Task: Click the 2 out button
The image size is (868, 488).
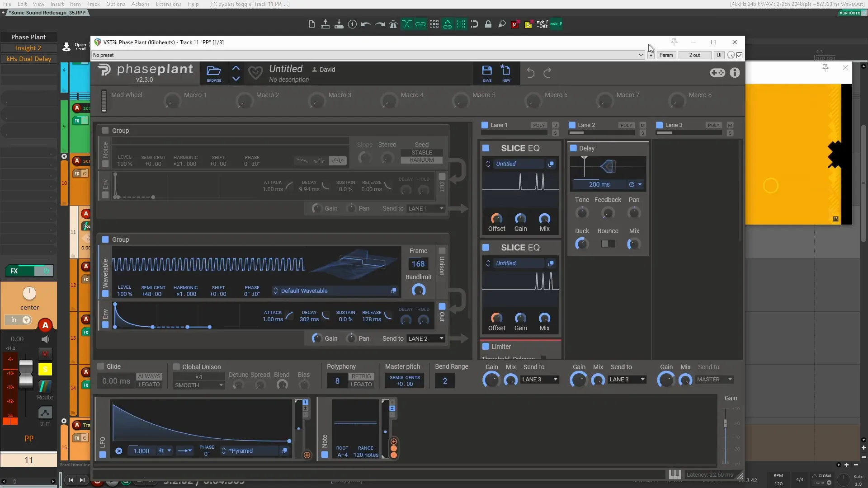Action: point(694,55)
